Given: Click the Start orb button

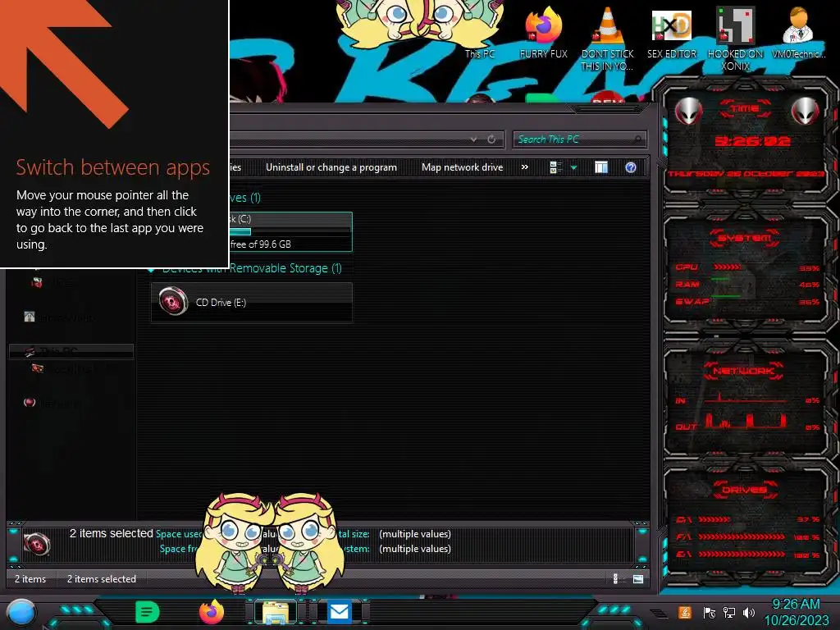Looking at the screenshot, I should pos(21,613).
